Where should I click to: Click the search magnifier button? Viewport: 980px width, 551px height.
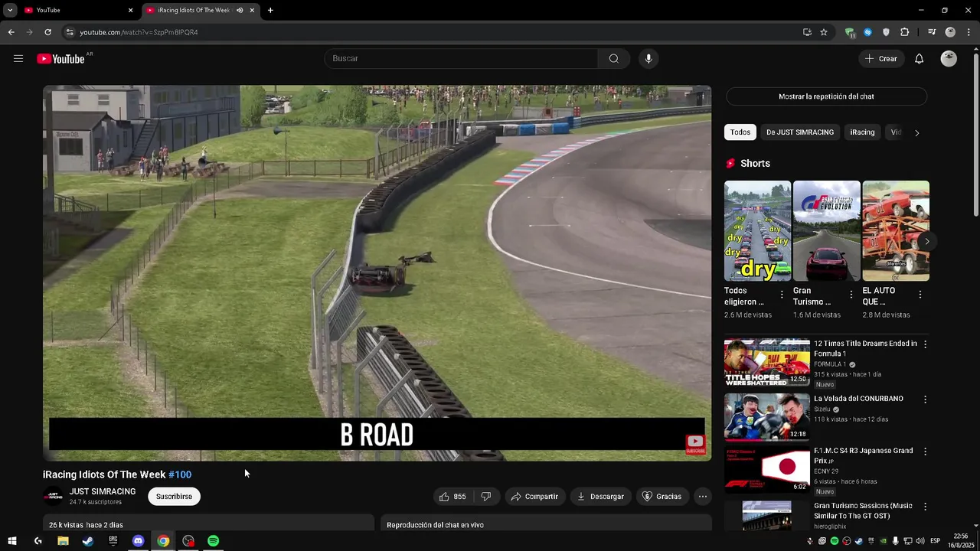click(x=613, y=59)
